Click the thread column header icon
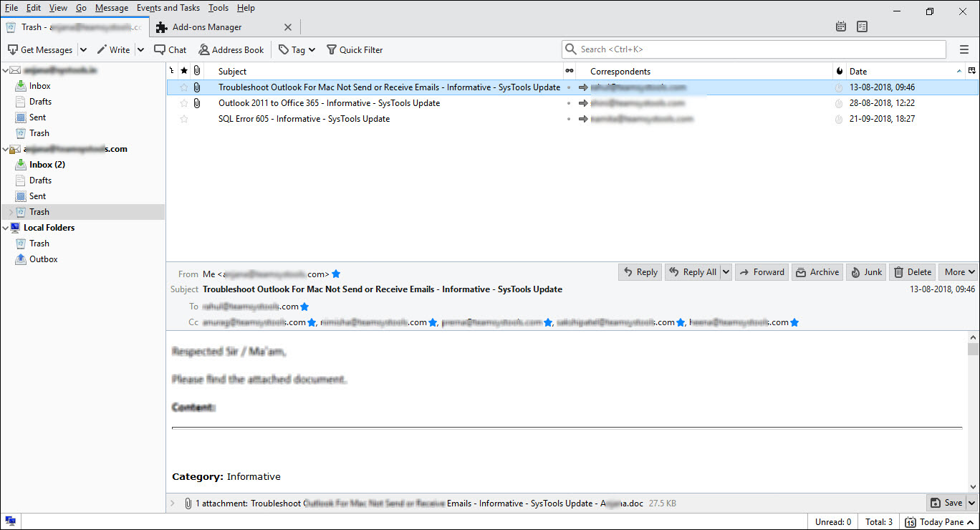The width and height of the screenshot is (980, 530). click(171, 71)
